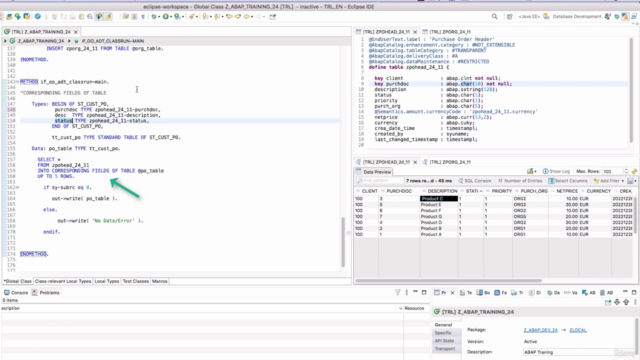The height and width of the screenshot is (360, 640).
Task: Click the Back navigation arrow in toolbar
Action: point(247,17)
